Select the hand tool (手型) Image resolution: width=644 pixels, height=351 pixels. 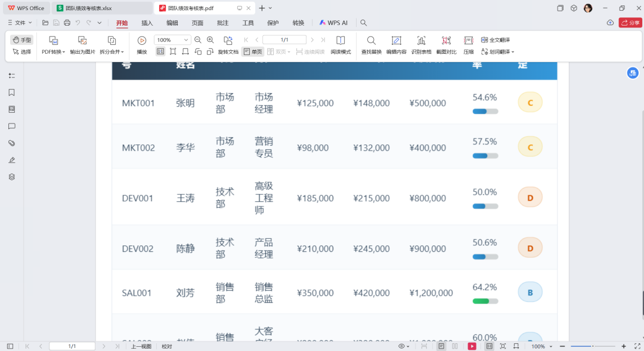pos(21,39)
